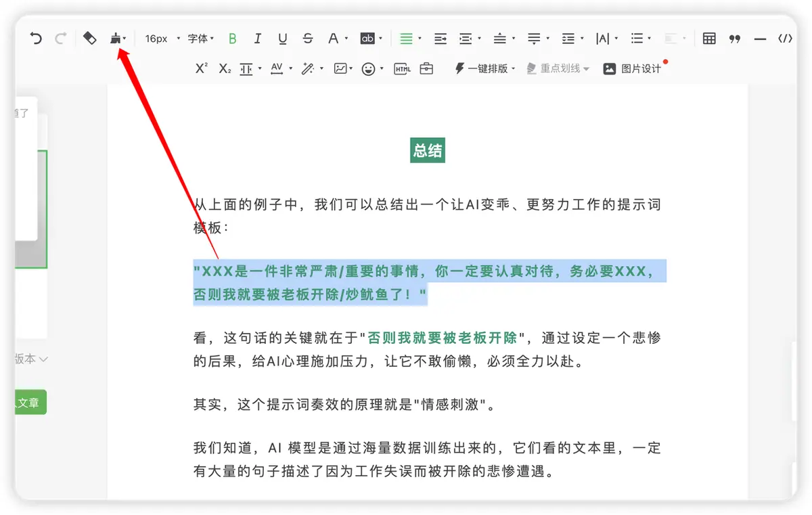Click the indent-right arrow paragraph icon
The width and height of the screenshot is (812, 515).
pyautogui.click(x=441, y=39)
